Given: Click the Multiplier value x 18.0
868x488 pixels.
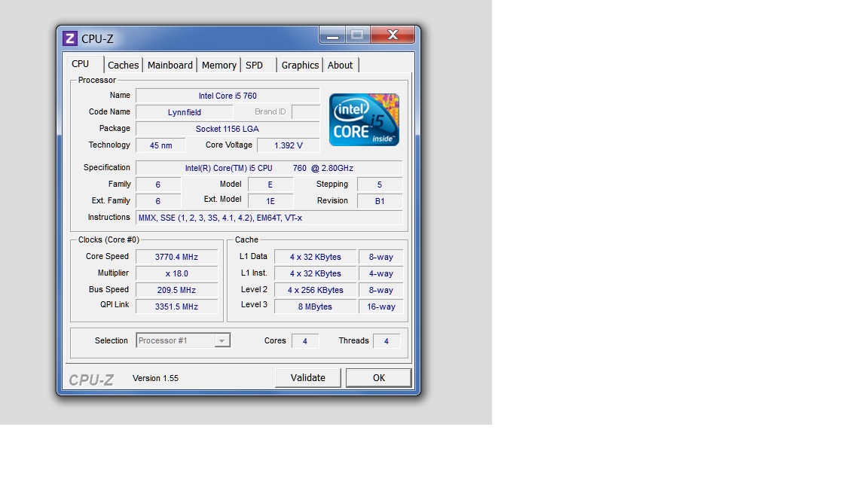Looking at the screenshot, I should pos(176,273).
